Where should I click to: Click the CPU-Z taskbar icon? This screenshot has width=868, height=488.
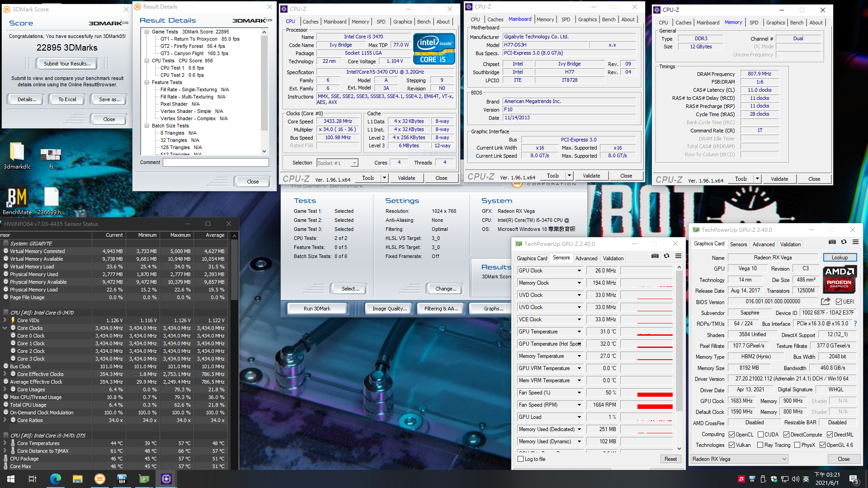click(166, 479)
